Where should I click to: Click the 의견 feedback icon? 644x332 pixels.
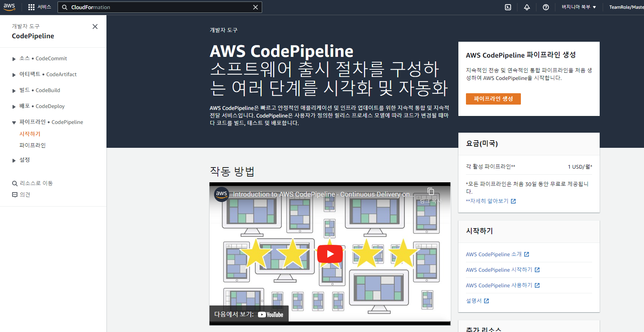pos(15,195)
